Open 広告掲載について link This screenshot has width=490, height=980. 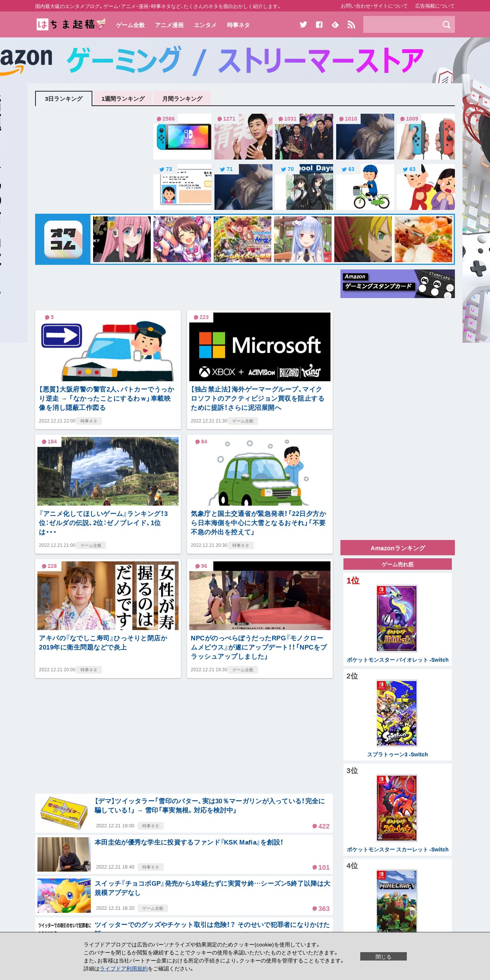[435, 6]
